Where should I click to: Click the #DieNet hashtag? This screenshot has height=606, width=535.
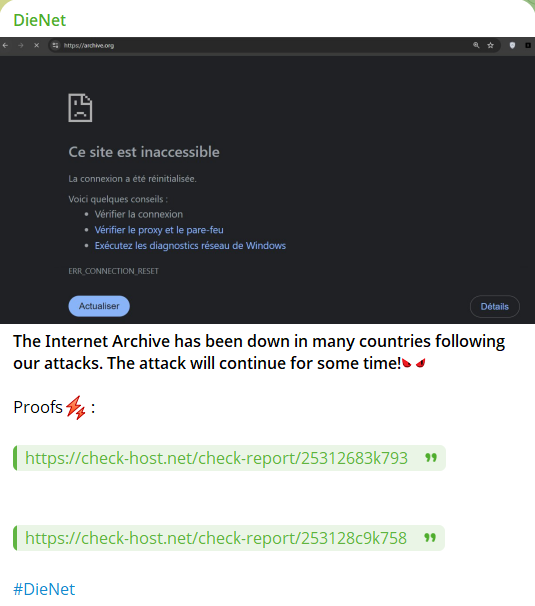(x=44, y=589)
